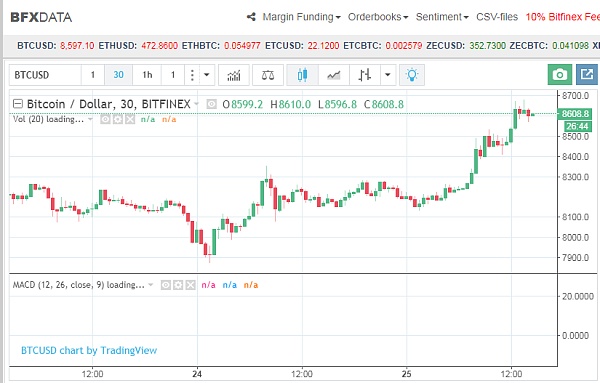Open the Margin Funding menu
600x383 pixels.
(x=302, y=17)
